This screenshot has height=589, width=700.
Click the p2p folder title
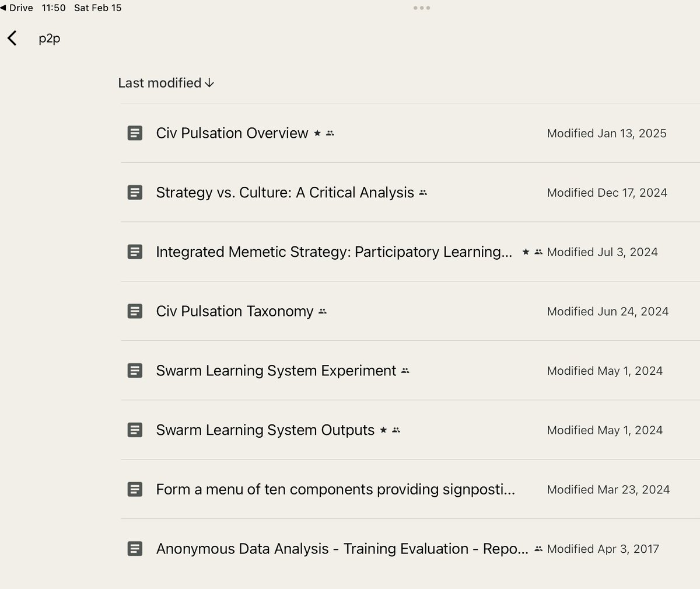point(50,39)
